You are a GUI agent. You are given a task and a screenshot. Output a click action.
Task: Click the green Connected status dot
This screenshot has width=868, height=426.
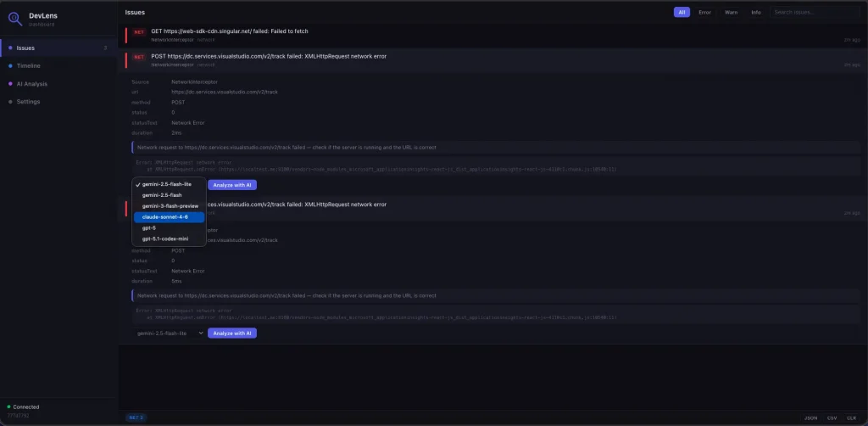8,406
